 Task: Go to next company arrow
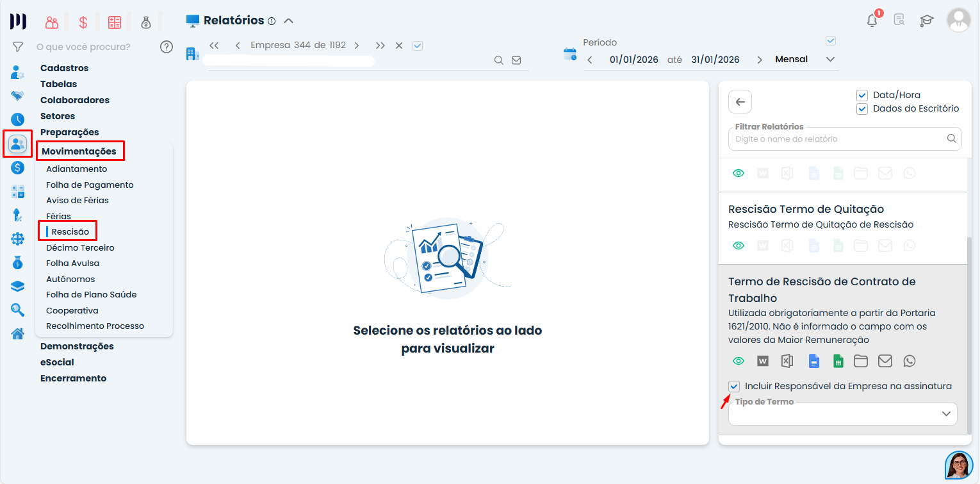(357, 46)
